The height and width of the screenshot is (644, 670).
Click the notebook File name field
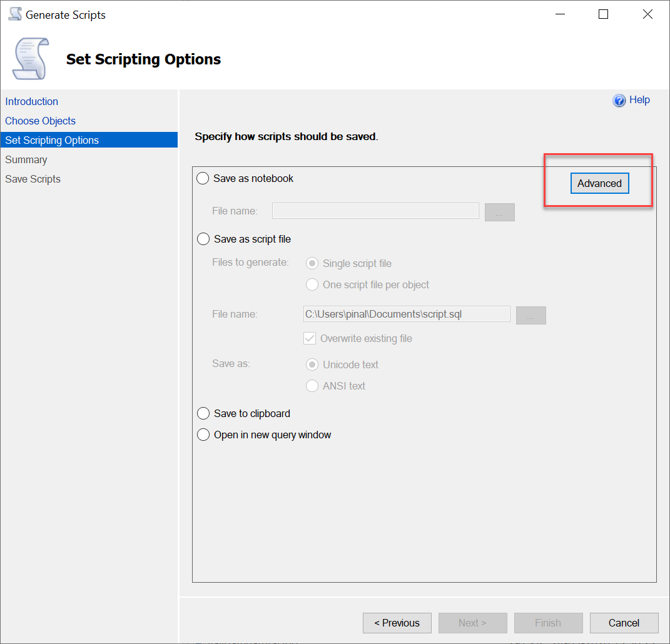pos(375,211)
